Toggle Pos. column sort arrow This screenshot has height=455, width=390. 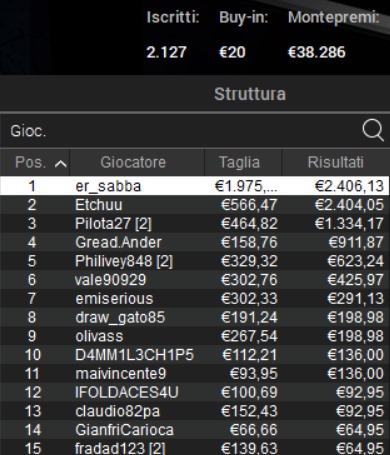pyautogui.click(x=60, y=163)
